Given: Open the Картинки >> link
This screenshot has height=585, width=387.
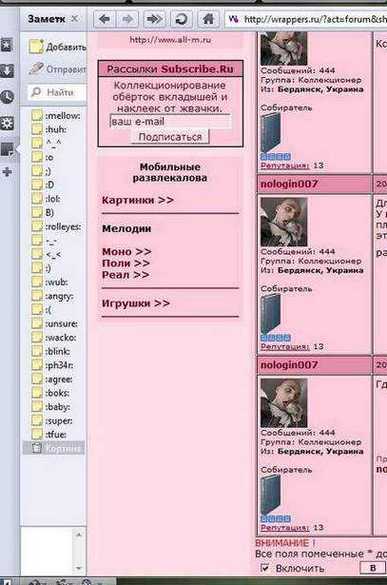Looking at the screenshot, I should pos(138,200).
